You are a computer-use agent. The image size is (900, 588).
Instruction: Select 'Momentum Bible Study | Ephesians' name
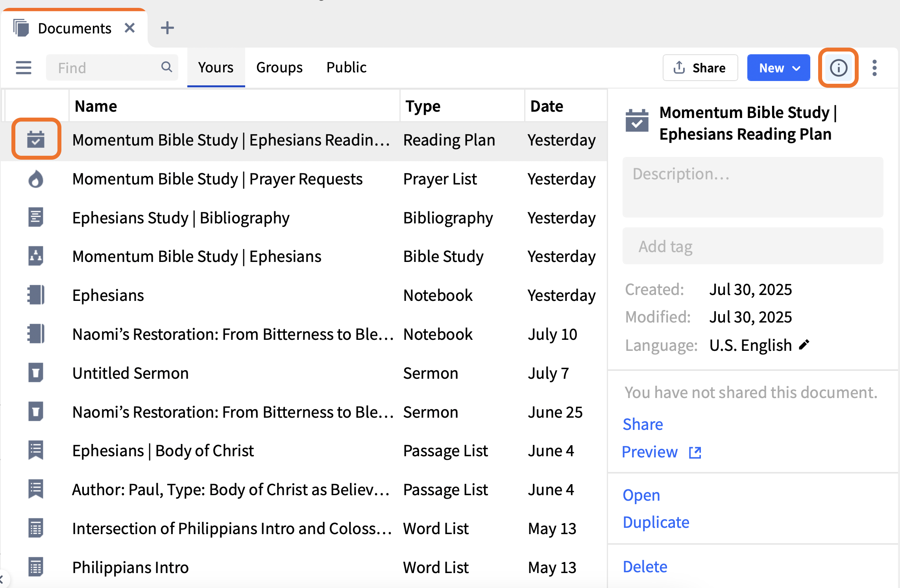pos(197,256)
